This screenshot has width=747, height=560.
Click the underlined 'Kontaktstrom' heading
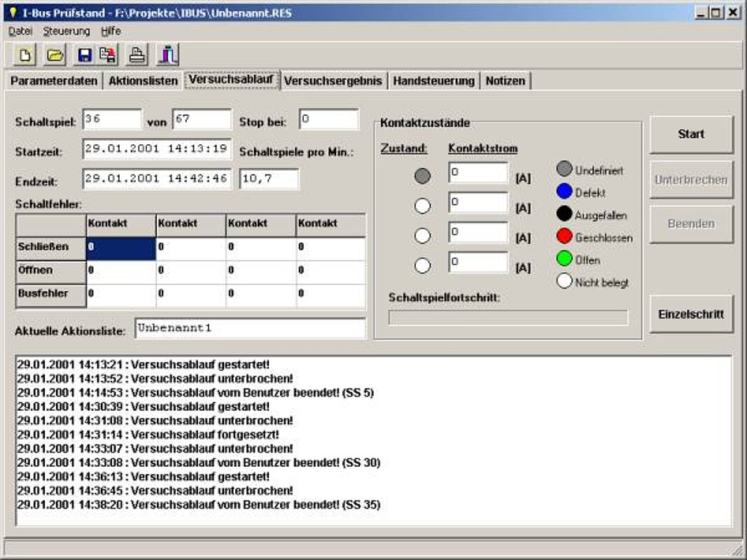point(483,148)
